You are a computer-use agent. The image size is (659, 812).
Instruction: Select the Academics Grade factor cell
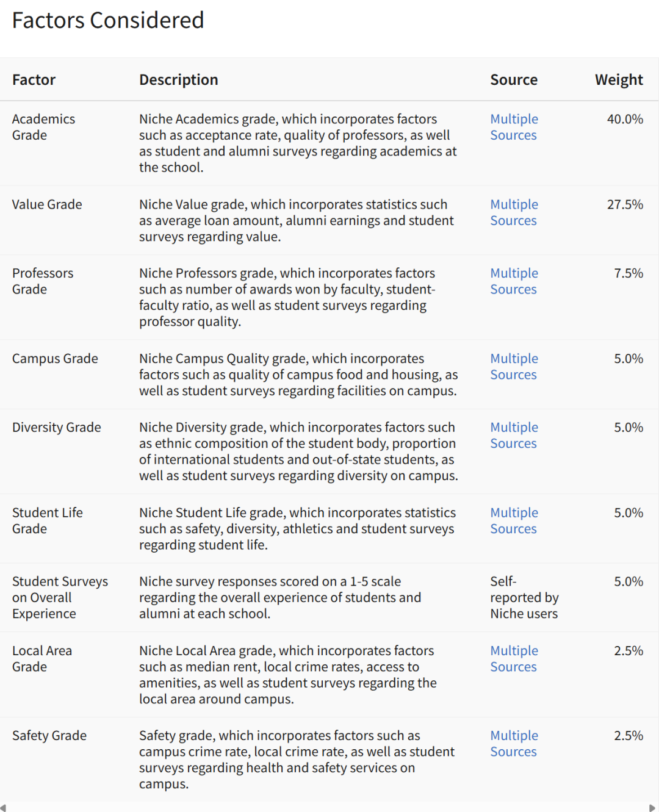[x=43, y=127]
